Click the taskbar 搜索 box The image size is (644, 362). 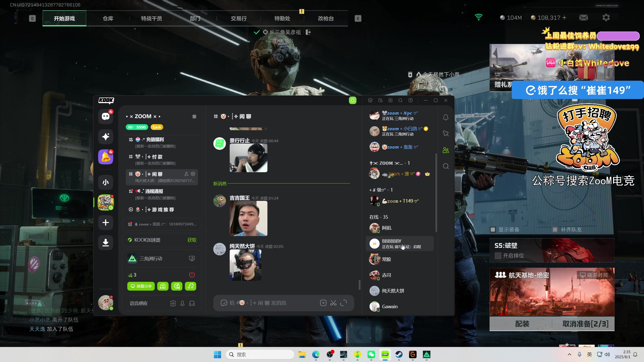tap(260, 354)
